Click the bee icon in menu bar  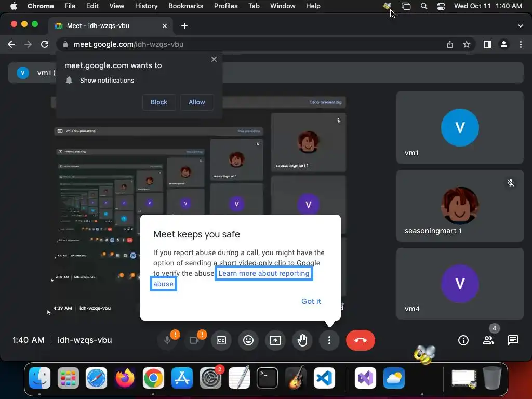pyautogui.click(x=387, y=6)
